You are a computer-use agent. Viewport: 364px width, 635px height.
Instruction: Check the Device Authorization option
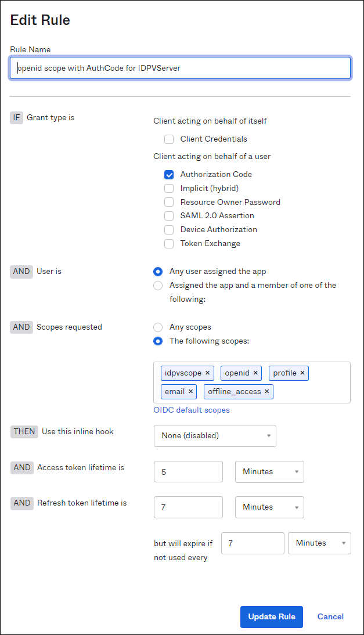pos(169,230)
